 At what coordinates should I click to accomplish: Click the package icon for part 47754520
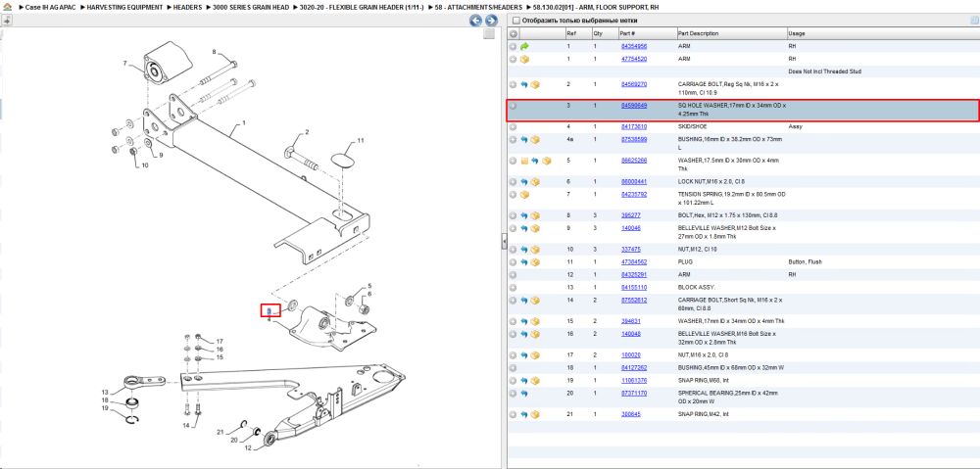click(x=524, y=60)
